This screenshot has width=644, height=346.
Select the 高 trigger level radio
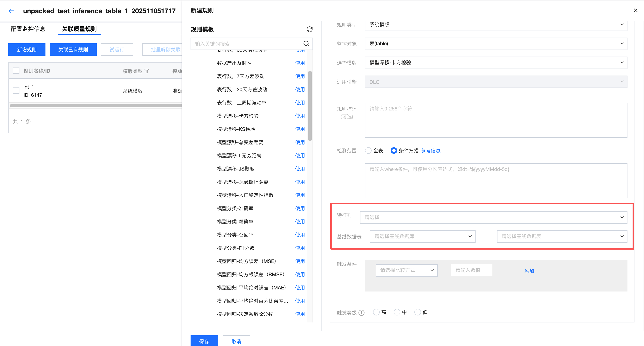376,312
